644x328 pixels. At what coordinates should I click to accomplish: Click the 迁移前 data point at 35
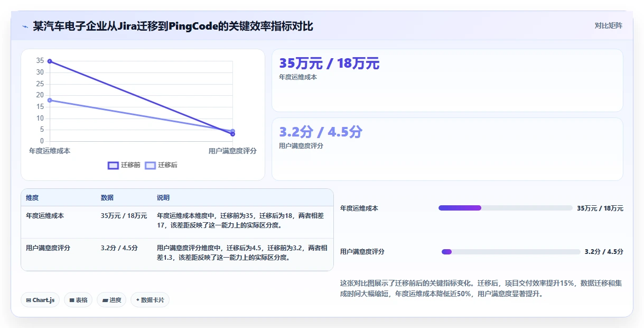coord(50,61)
